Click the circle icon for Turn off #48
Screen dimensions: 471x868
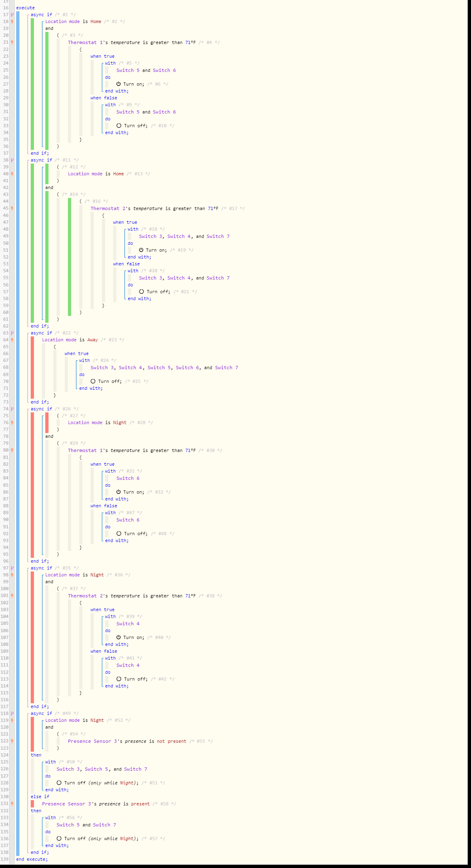pos(119,534)
